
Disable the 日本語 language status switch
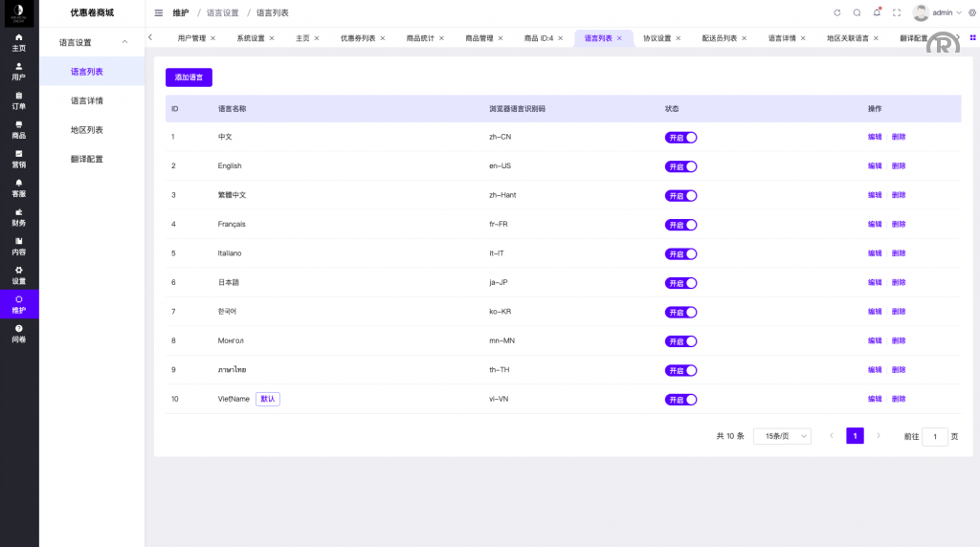[680, 283]
